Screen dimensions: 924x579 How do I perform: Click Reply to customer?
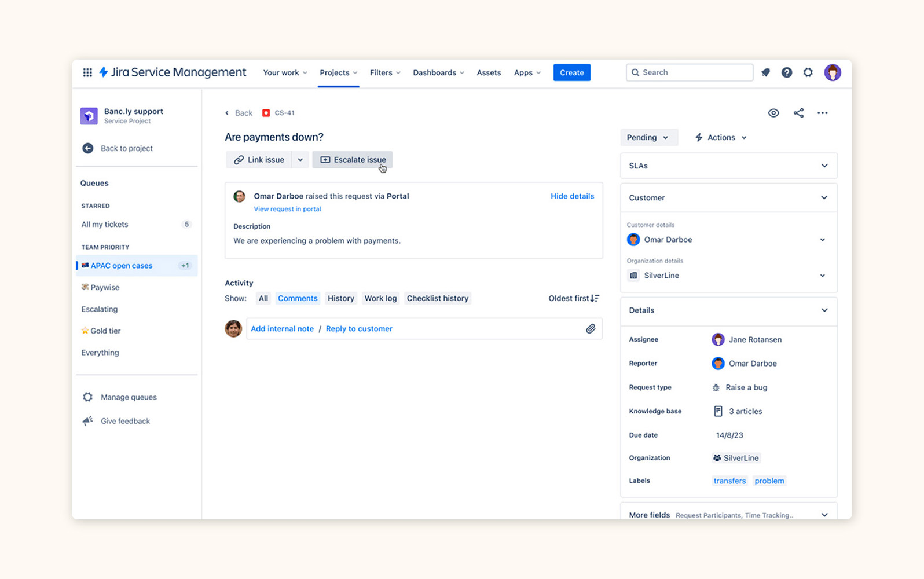tap(359, 329)
